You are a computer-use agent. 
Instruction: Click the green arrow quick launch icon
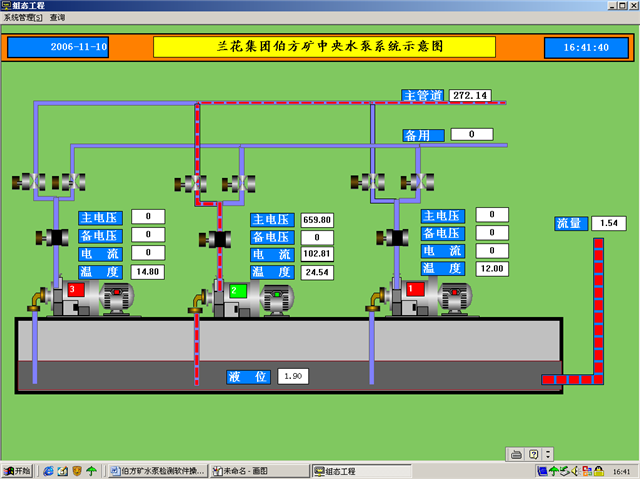tap(91, 471)
